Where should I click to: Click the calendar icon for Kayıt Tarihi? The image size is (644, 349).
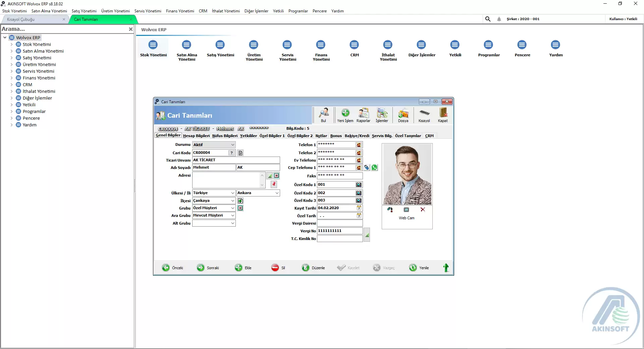pos(359,208)
